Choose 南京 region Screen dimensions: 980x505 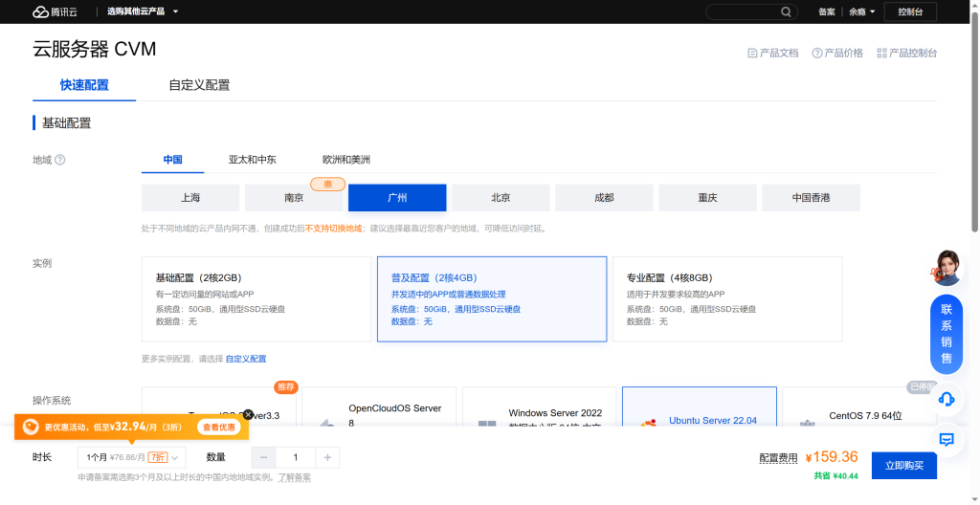(294, 197)
